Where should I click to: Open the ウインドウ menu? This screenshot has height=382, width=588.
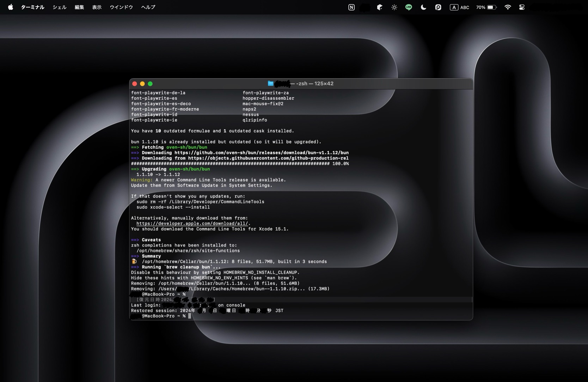point(121,7)
